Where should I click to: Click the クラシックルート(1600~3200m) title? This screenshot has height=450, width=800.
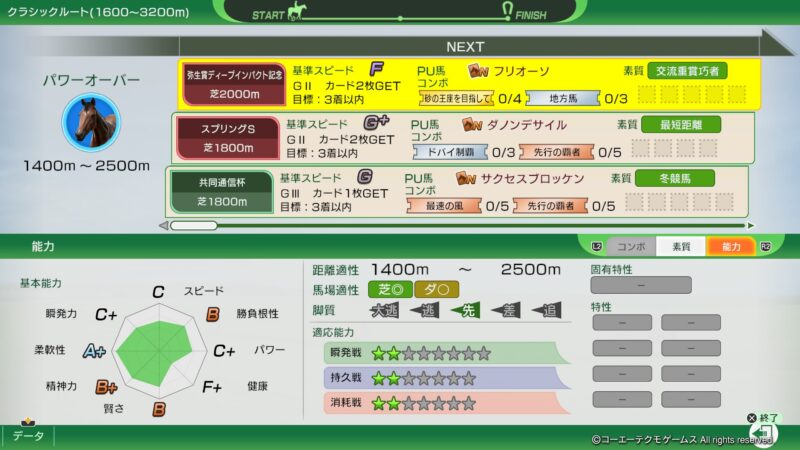point(97,12)
